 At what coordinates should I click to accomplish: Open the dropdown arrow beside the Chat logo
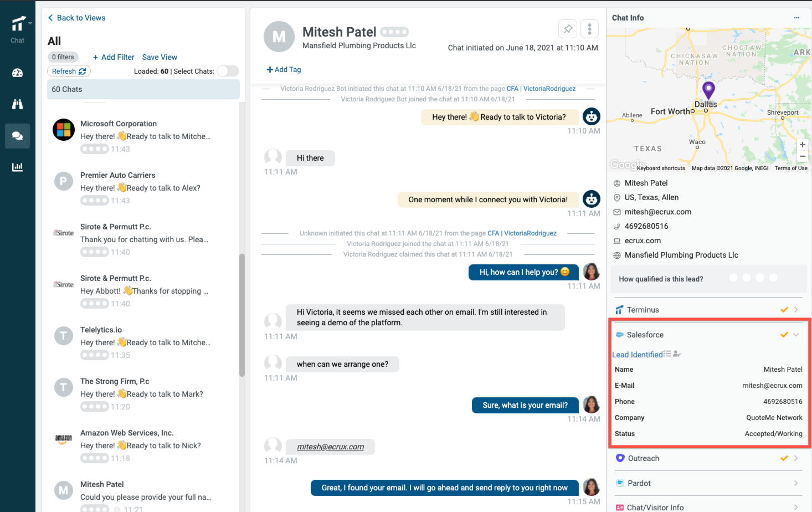[x=30, y=23]
